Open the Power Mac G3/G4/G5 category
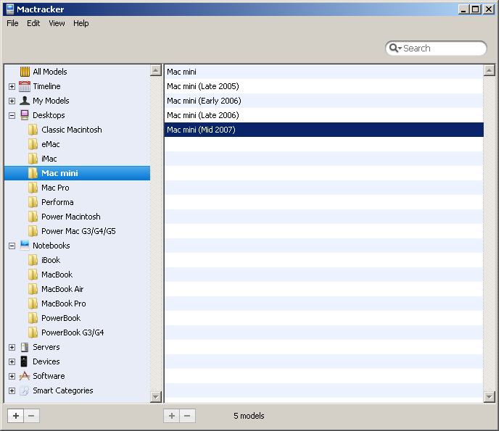 coord(78,231)
